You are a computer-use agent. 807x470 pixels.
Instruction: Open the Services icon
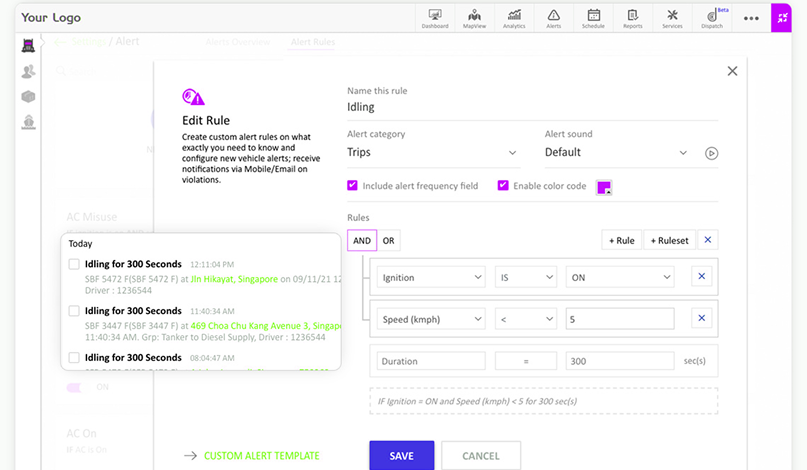tap(672, 17)
